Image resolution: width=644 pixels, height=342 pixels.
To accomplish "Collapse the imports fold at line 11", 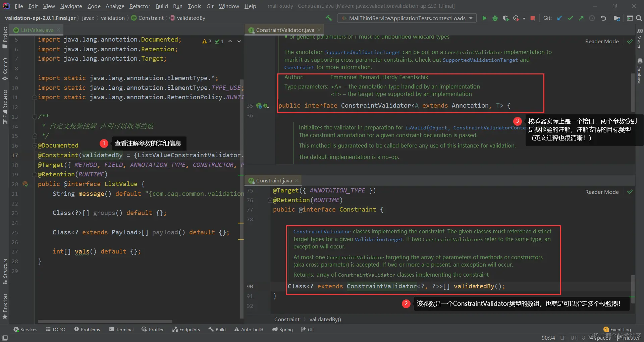I will click(x=35, y=97).
